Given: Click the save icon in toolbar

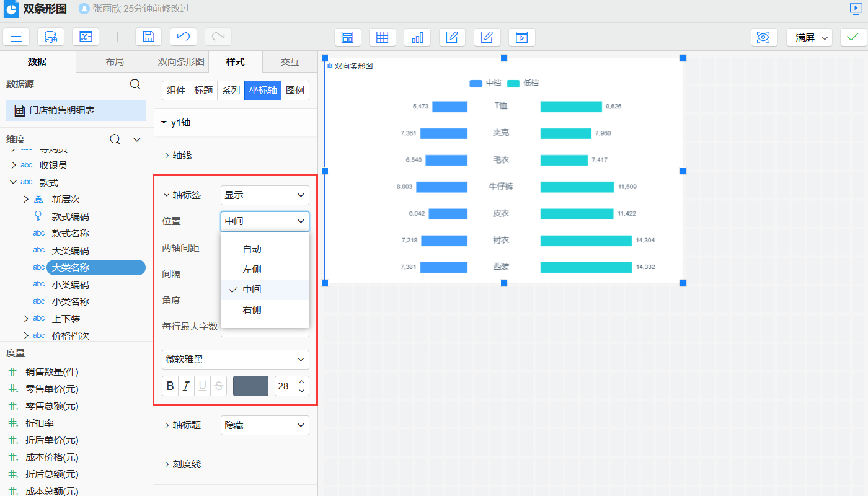Looking at the screenshot, I should click(148, 37).
